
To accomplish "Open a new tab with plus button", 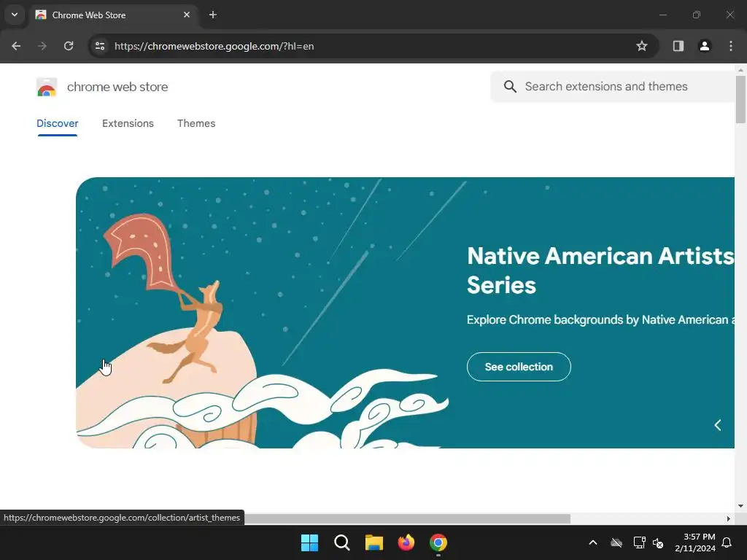I will point(213,15).
